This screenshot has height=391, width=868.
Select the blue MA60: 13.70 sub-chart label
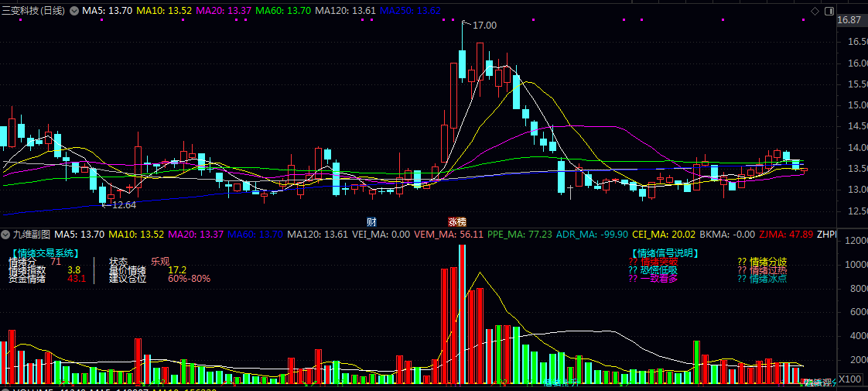(255, 235)
